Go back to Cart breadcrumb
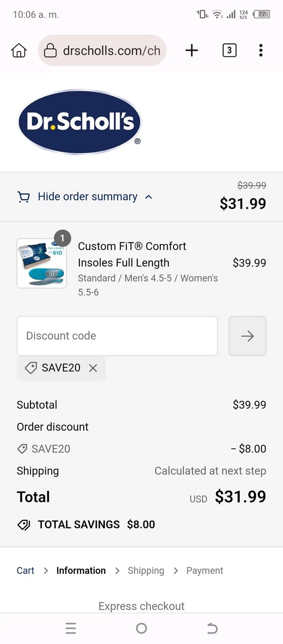This screenshot has width=283, height=644. [x=25, y=571]
